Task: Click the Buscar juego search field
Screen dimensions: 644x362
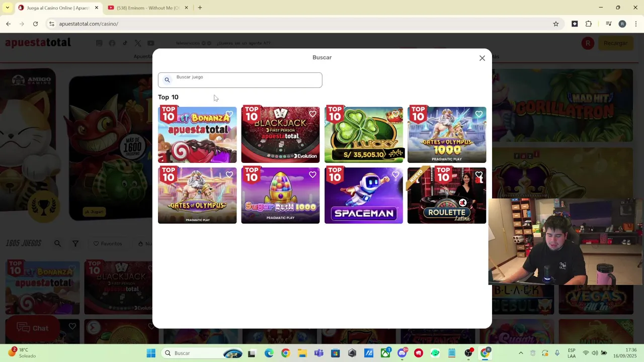Action: coord(240,80)
